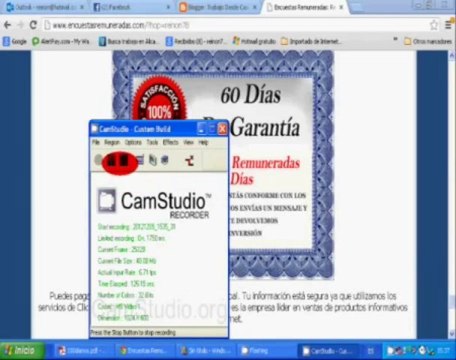Click the ES language indicator in taskbar
This screenshot has width=456, height=360.
371,351
